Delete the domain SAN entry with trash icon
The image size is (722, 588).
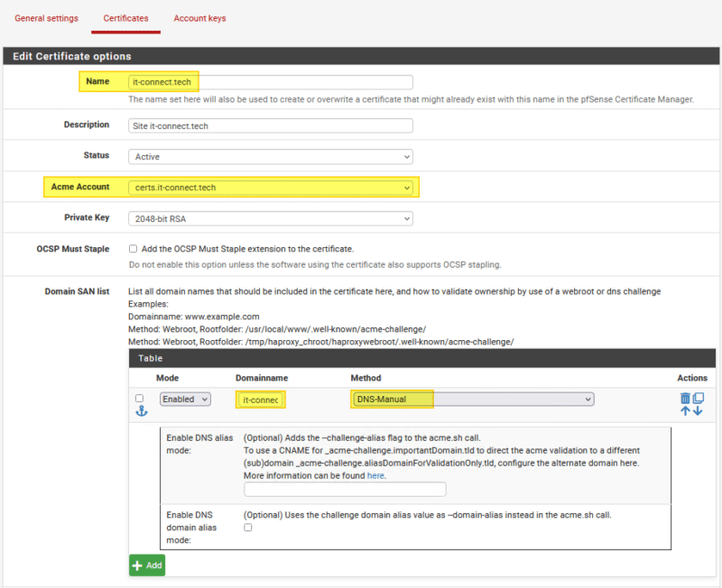pyautogui.click(x=685, y=398)
